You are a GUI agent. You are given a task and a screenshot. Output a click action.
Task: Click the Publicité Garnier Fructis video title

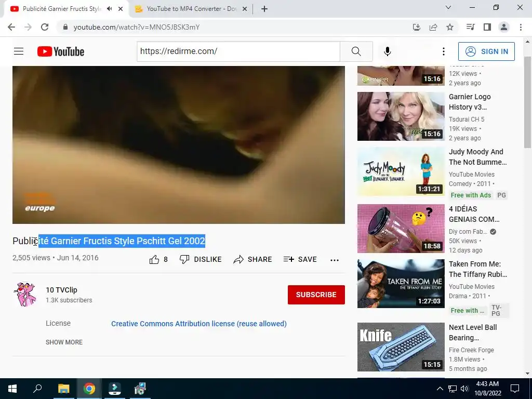click(x=109, y=241)
